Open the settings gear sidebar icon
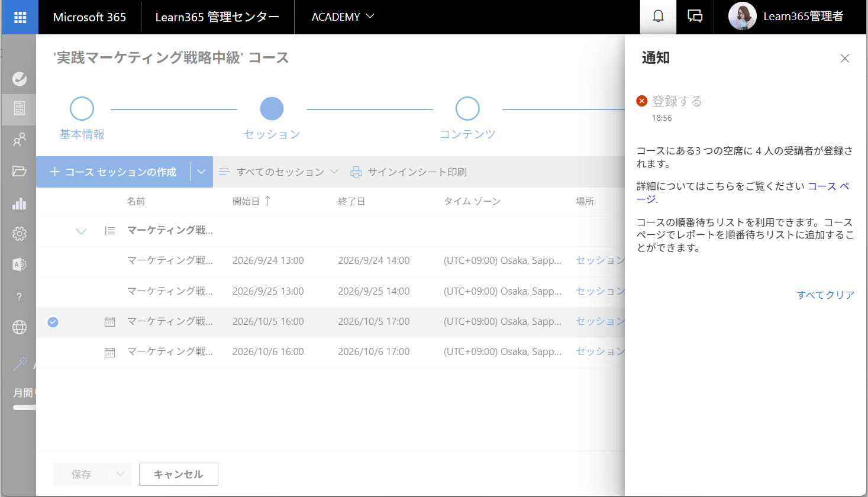Image resolution: width=868 pixels, height=497 pixels. click(20, 234)
